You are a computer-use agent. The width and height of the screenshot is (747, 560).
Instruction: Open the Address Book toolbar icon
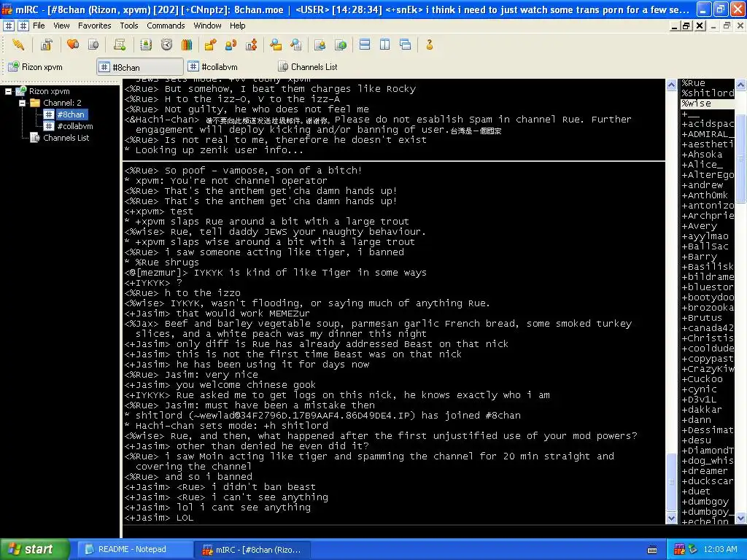click(146, 44)
